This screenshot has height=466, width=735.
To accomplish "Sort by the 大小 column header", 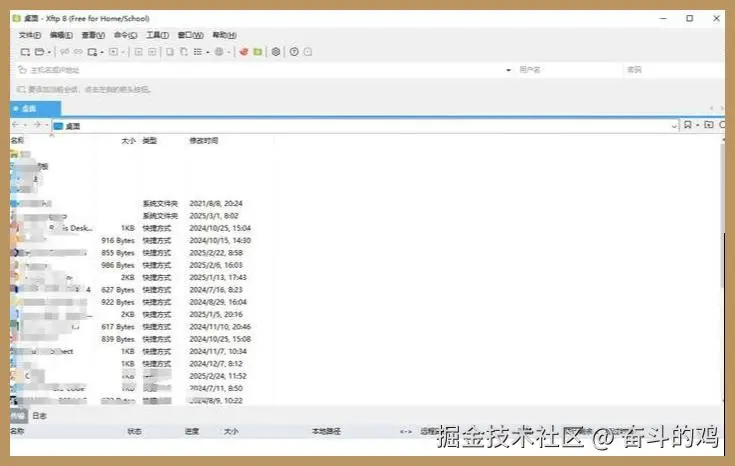I will click(128, 141).
